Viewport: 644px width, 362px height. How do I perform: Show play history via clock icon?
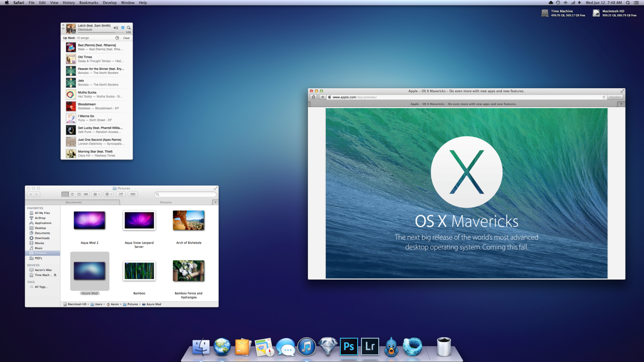click(x=117, y=38)
